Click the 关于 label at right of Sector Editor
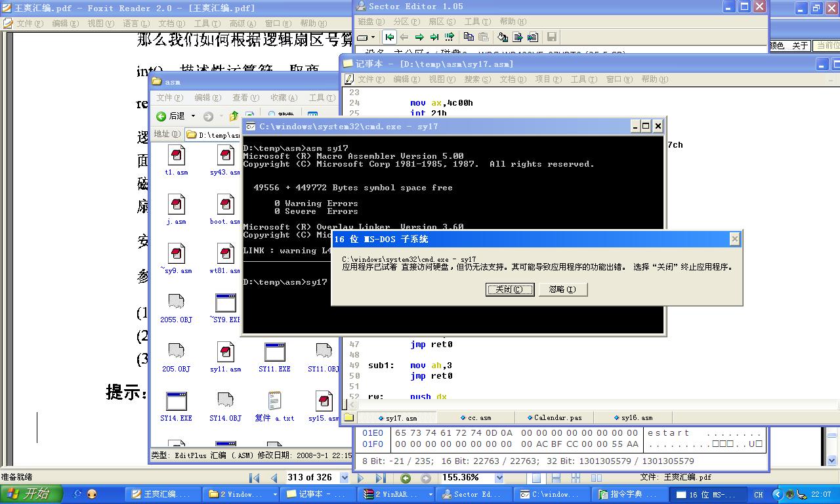Screen dimensions: 840x504 pyautogui.click(x=800, y=46)
